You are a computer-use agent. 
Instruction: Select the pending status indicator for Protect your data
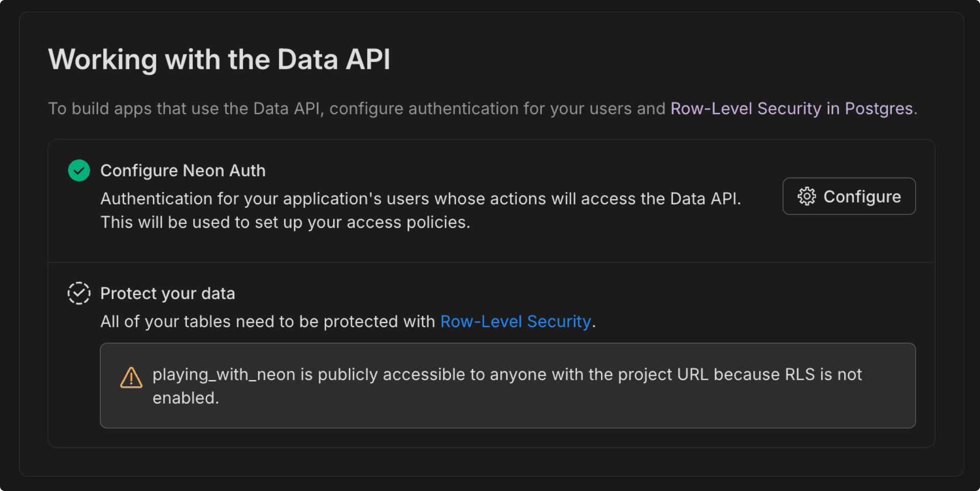79,293
